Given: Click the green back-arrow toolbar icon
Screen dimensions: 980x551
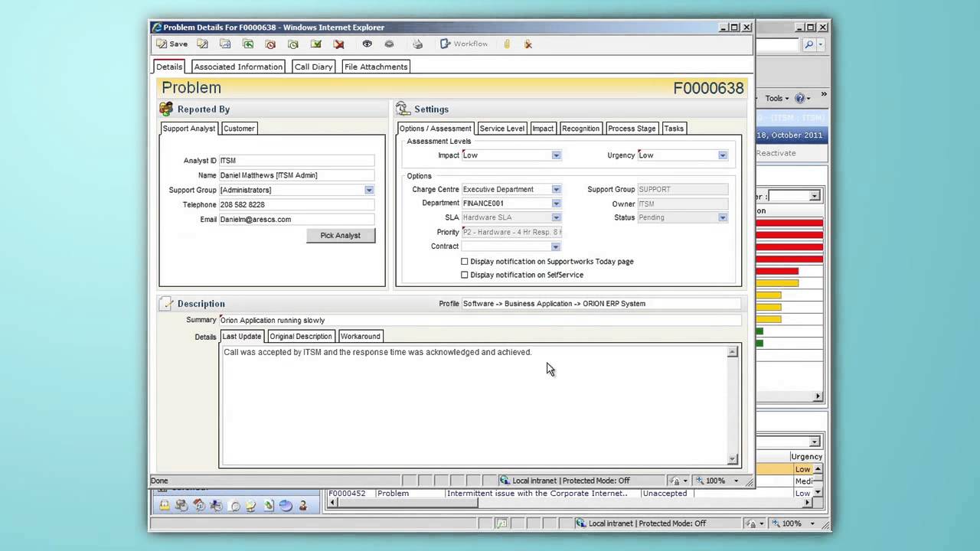Looking at the screenshot, I should point(248,44).
